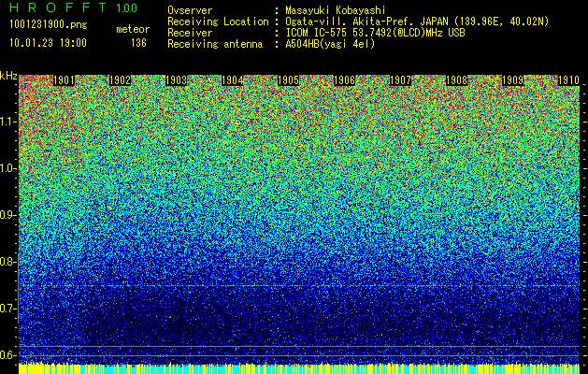Click the yellow-cyan signal level bar at bottom
The height and width of the screenshot is (374, 588).
pyautogui.click(x=299, y=368)
